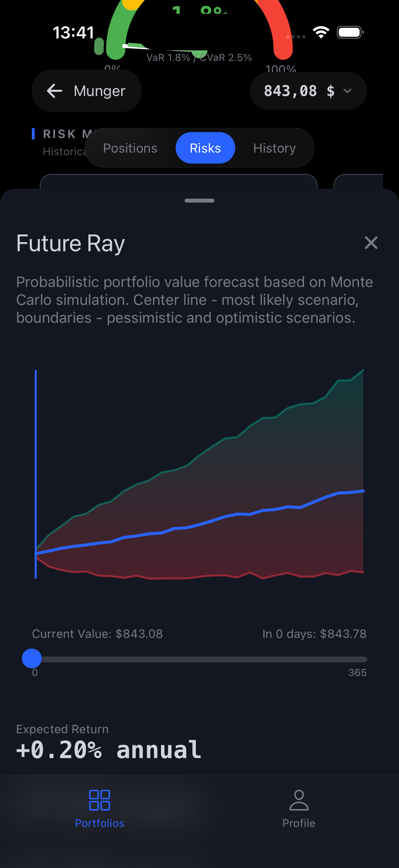Expand the bottom sheet via drag handle
The height and width of the screenshot is (868, 399).
point(199,200)
